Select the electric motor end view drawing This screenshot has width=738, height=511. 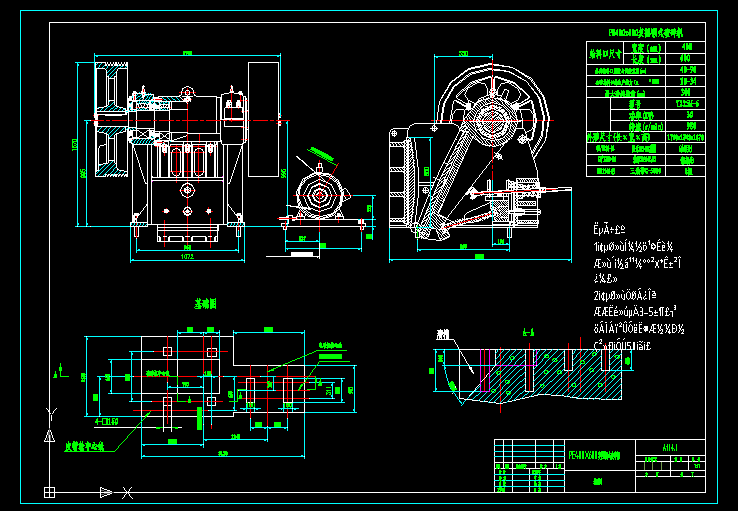click(x=321, y=193)
